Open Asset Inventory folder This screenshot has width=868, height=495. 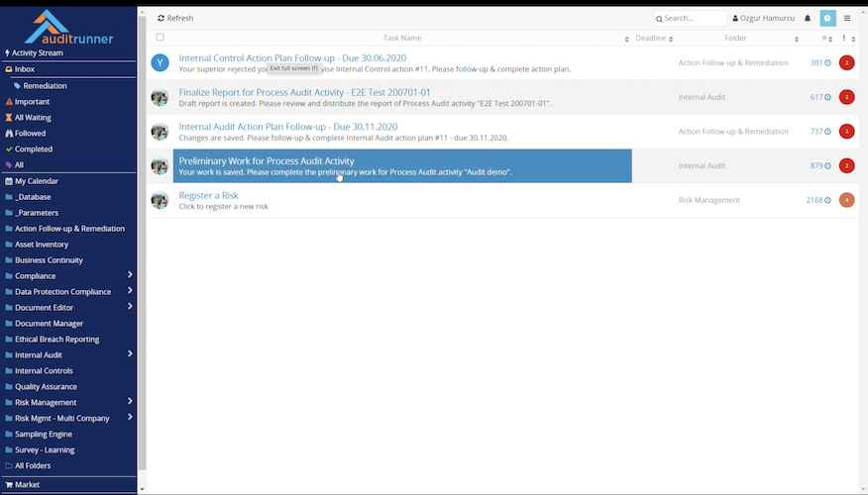(37, 245)
